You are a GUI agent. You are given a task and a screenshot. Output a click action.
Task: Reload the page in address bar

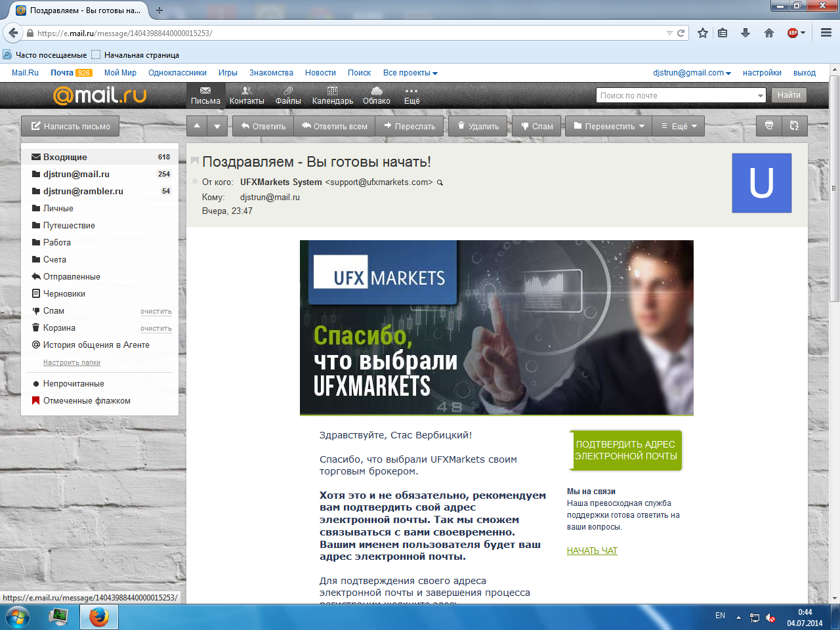[681, 33]
